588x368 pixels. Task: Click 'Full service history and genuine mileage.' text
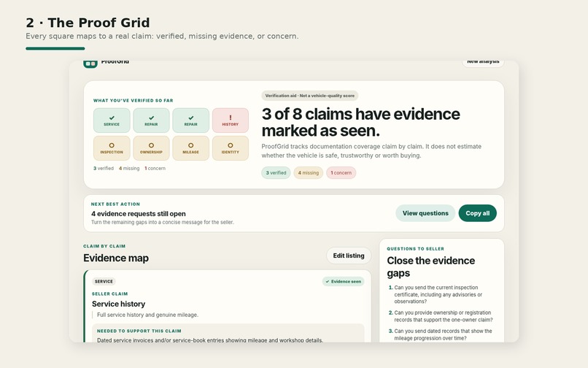(x=148, y=315)
